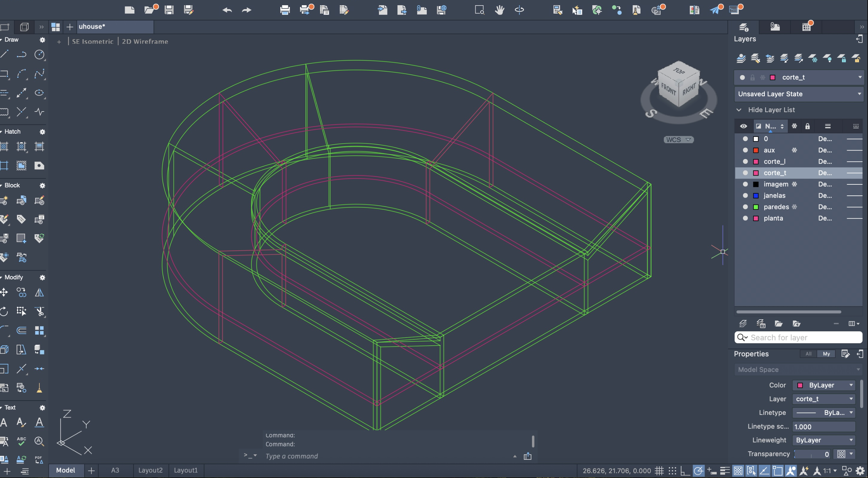Click the 2D Wireframe visual style label
Image resolution: width=868 pixels, height=478 pixels.
pos(145,41)
